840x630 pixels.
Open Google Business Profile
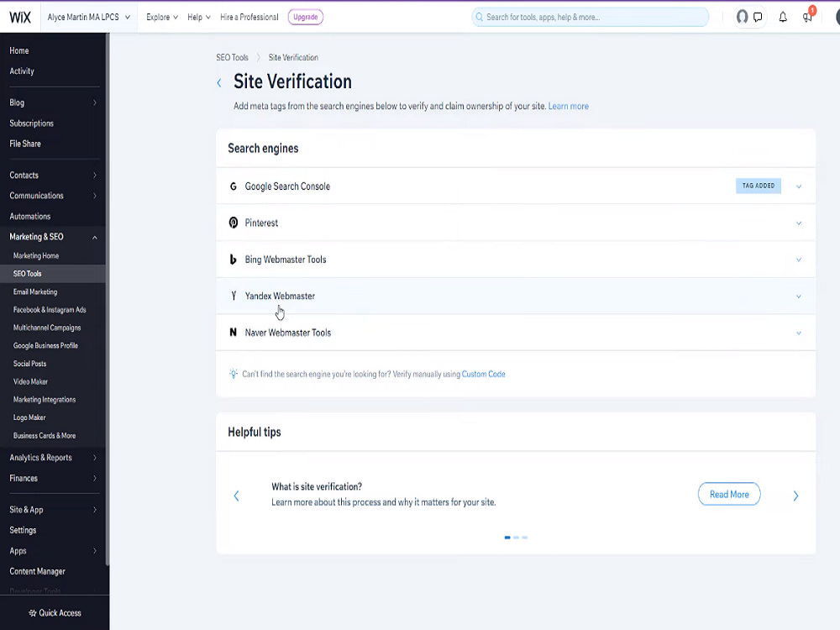tap(45, 345)
